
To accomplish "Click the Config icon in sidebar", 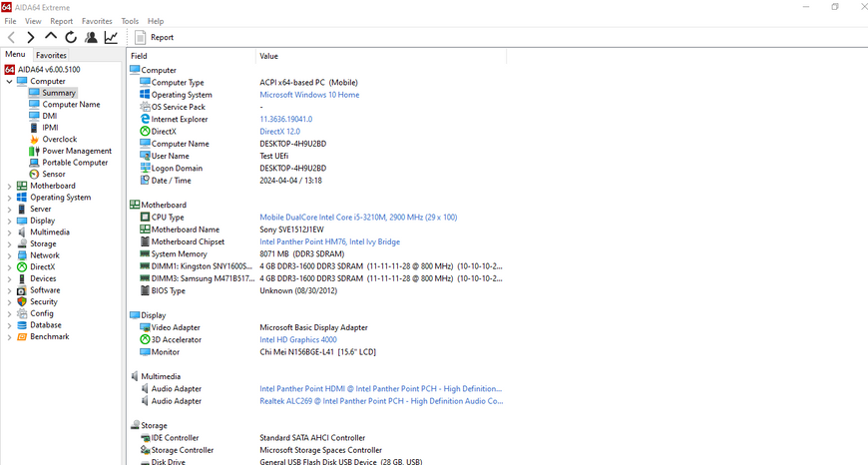I will (22, 313).
